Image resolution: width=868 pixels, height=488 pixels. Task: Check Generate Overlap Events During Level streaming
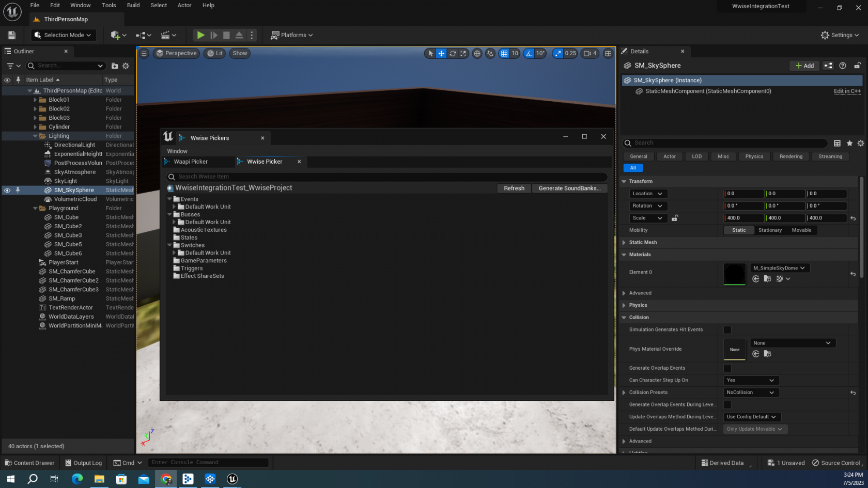coord(727,405)
